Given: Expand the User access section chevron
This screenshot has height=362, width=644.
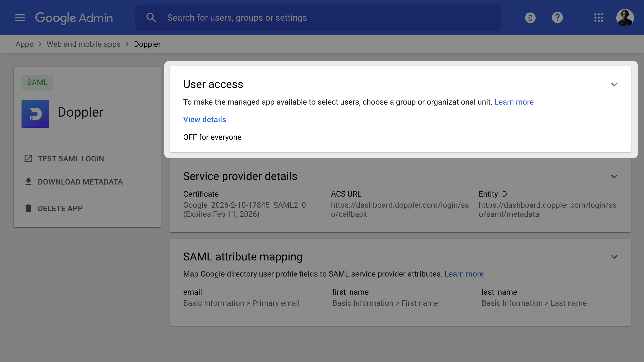Looking at the screenshot, I should (x=614, y=84).
